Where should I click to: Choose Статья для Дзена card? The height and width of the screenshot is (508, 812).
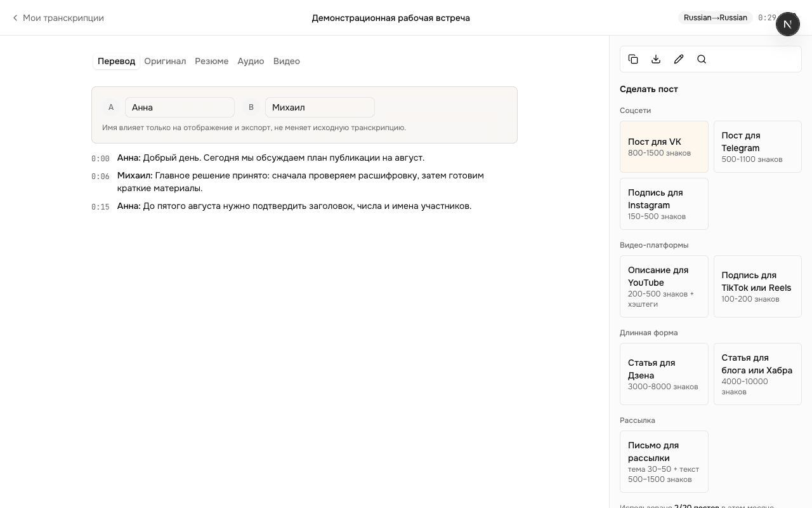pos(664,374)
